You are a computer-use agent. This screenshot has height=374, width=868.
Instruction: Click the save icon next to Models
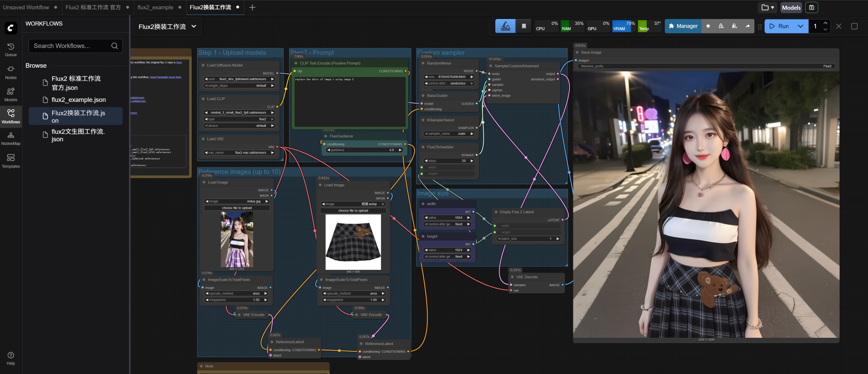point(811,8)
